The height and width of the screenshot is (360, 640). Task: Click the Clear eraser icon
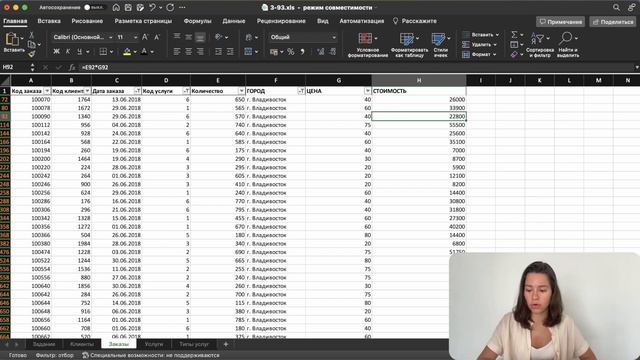click(514, 54)
